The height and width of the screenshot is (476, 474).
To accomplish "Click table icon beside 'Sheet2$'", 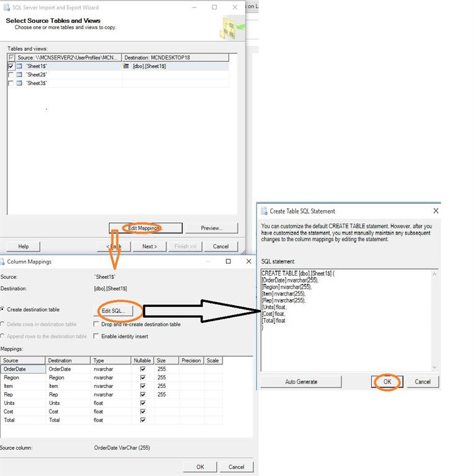I will (19, 74).
